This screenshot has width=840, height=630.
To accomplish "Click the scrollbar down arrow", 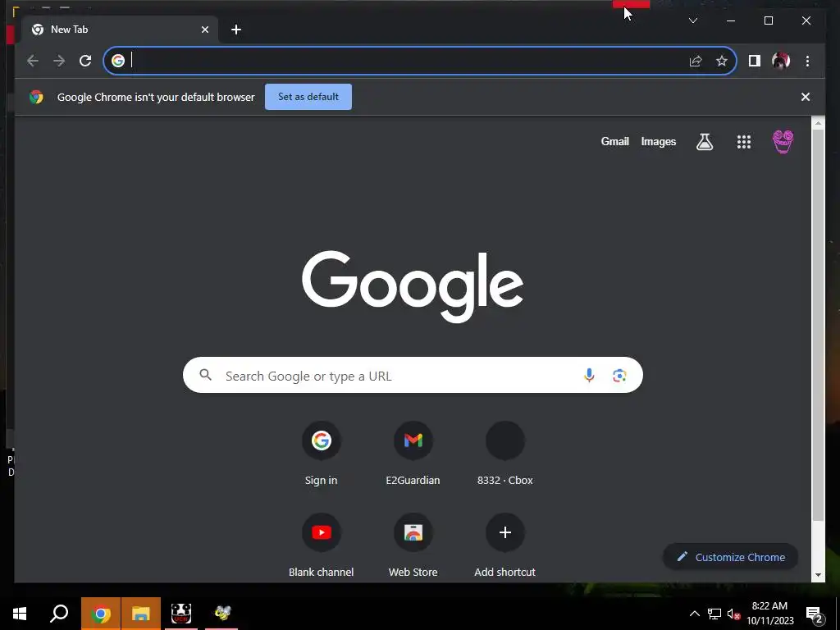I will (818, 575).
